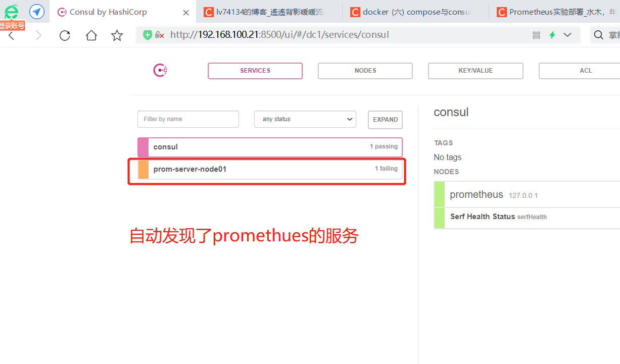Click the URL in the address bar
The width and height of the screenshot is (620, 364).
tap(279, 35)
